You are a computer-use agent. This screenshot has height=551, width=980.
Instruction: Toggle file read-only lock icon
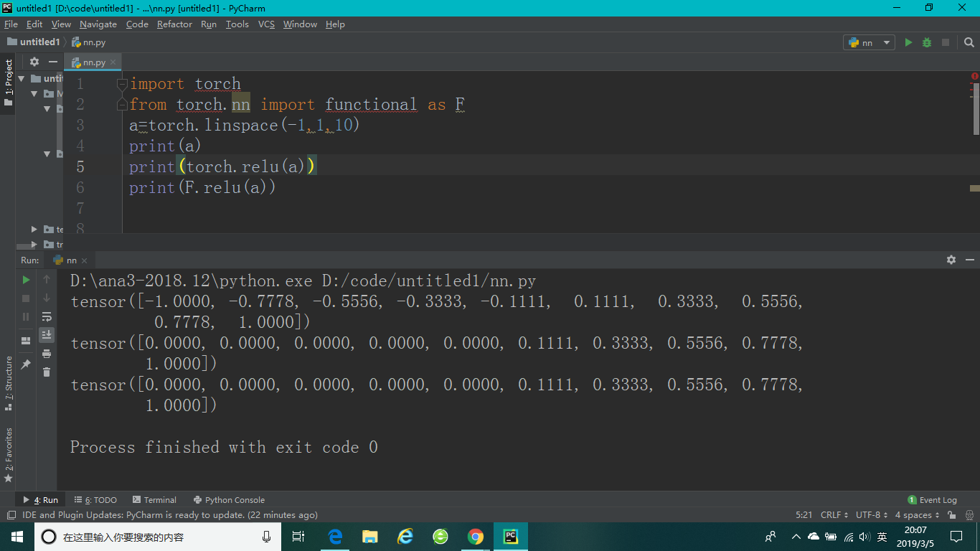tap(951, 515)
